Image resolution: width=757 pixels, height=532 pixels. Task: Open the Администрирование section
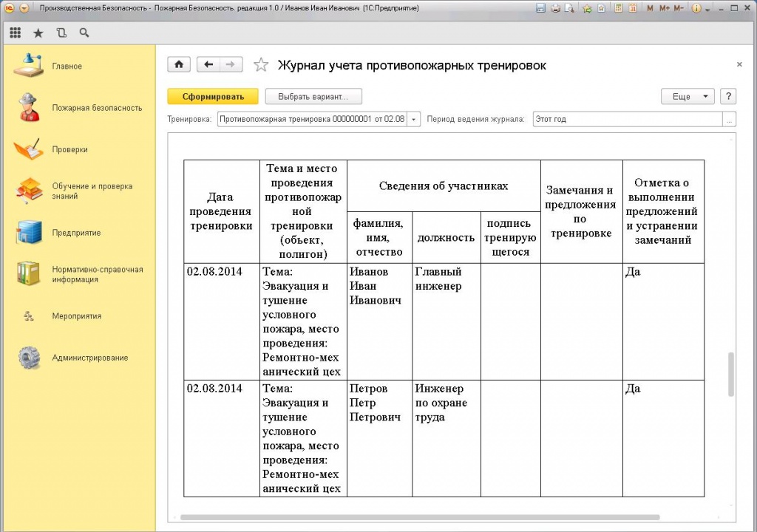click(x=80, y=358)
